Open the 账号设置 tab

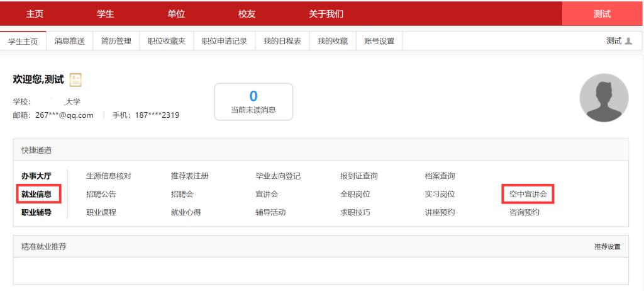click(379, 41)
